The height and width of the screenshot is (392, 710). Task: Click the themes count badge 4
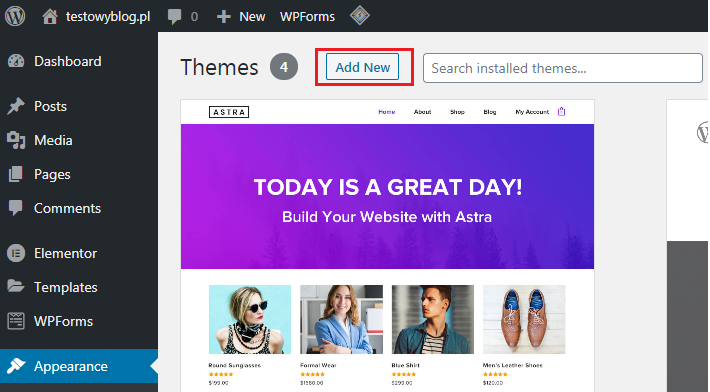tap(284, 67)
